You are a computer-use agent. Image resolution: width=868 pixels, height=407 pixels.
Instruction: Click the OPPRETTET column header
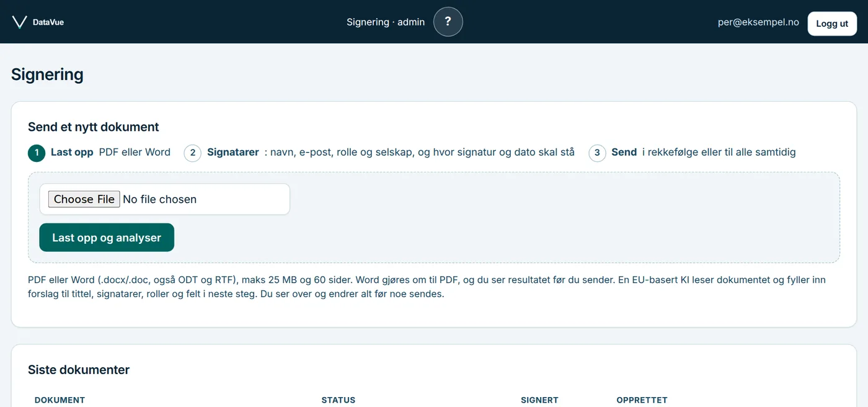pos(642,400)
